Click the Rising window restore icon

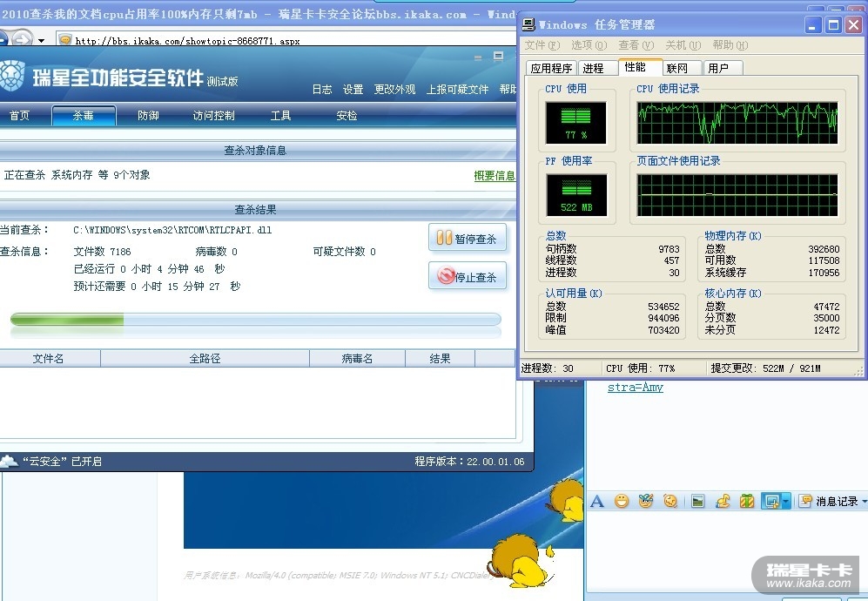click(498, 56)
